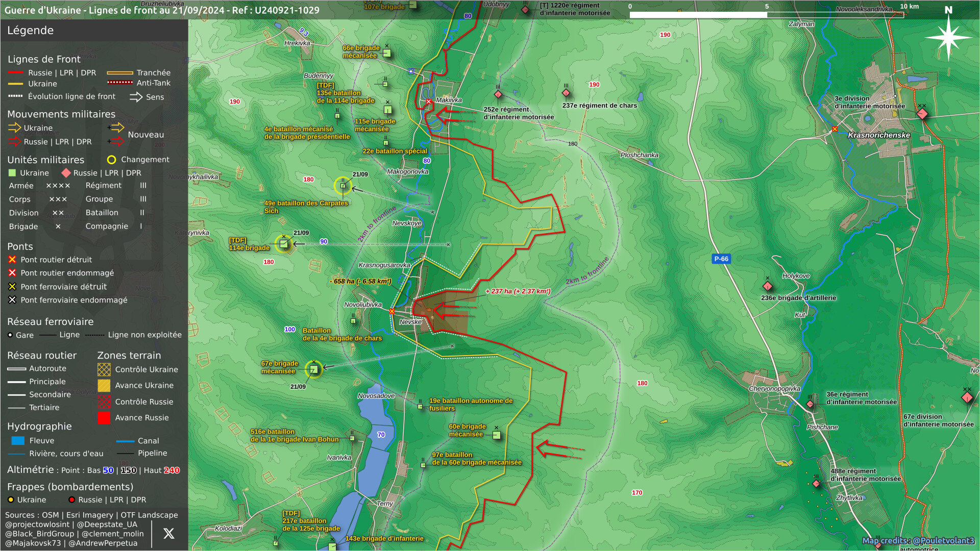Click the 236e brigade d'artillerie diamond marker
Viewport: 980px width, 551px height.
(x=767, y=286)
